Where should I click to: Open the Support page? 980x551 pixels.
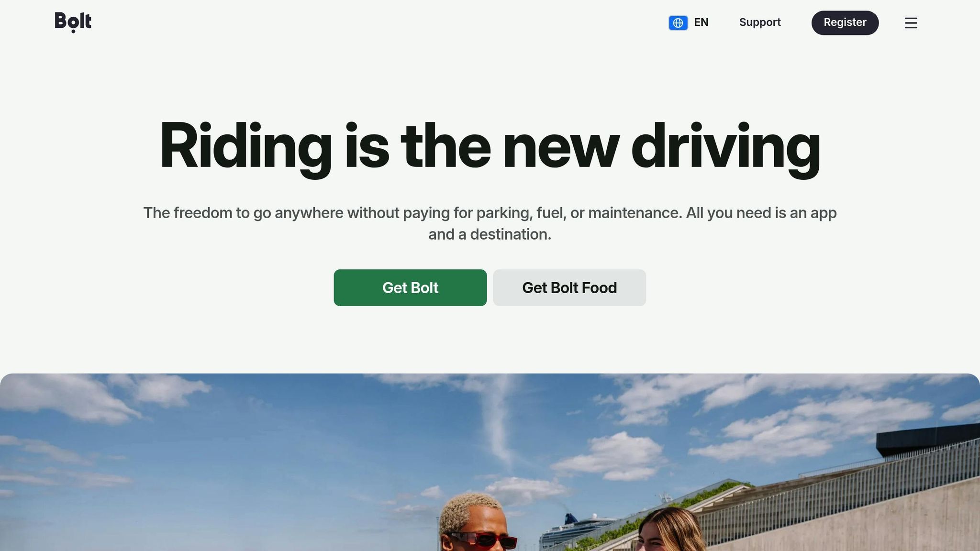pos(759,22)
